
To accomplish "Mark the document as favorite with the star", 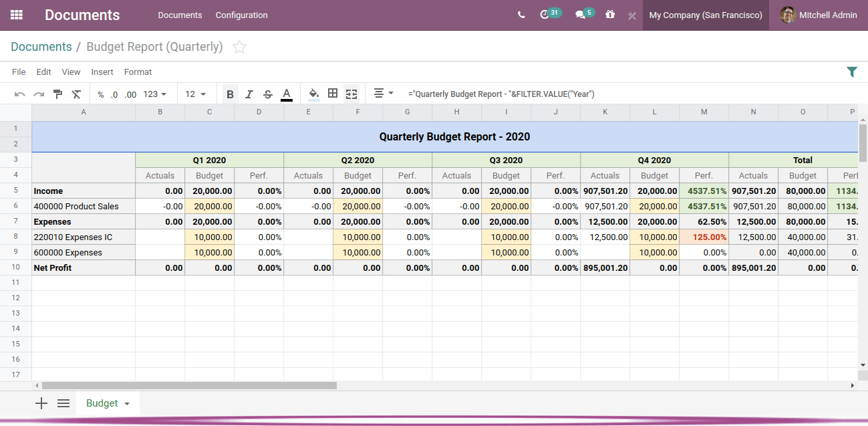I will coord(239,47).
